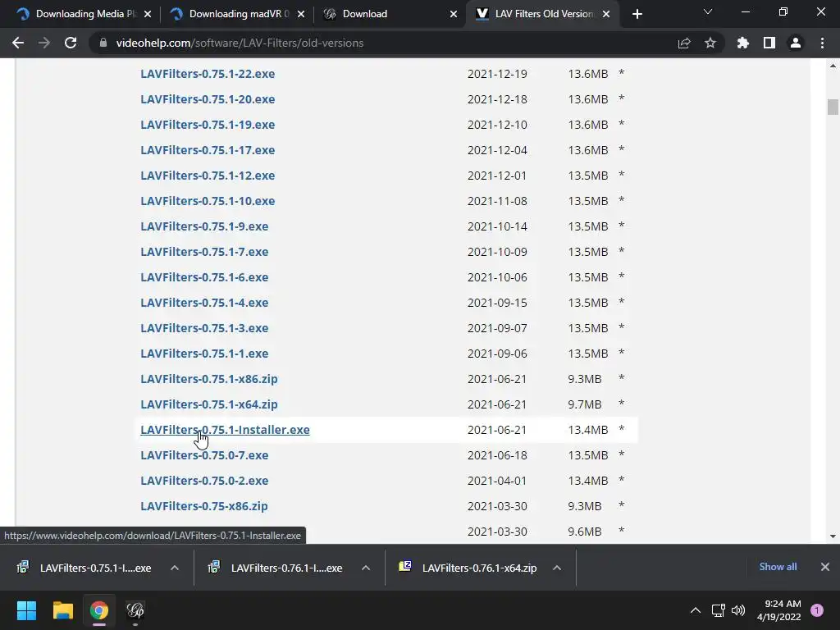Viewport: 840px width, 630px height.
Task: Download LAVFilters-0.75.1-22.exe
Action: (x=208, y=74)
